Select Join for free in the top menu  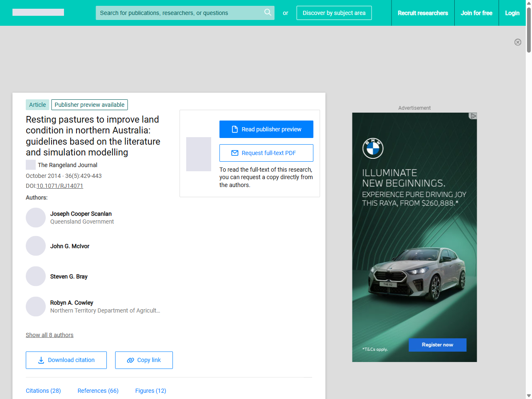476,13
